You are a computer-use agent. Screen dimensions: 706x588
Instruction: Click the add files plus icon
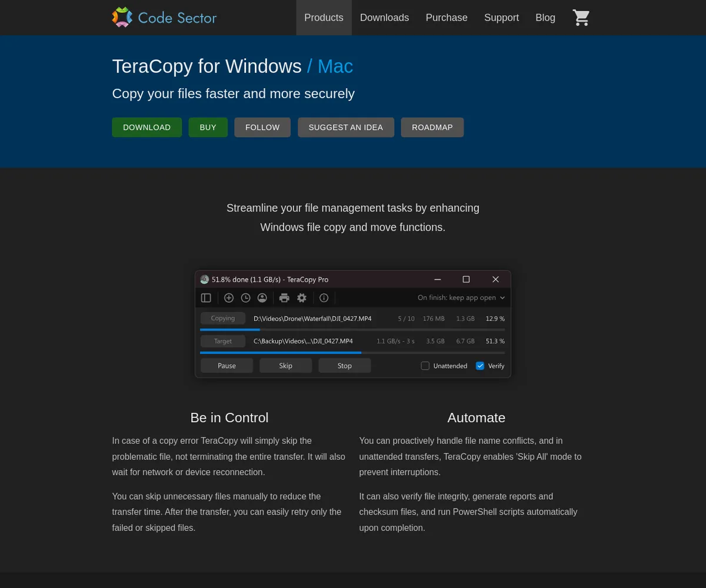(x=229, y=298)
